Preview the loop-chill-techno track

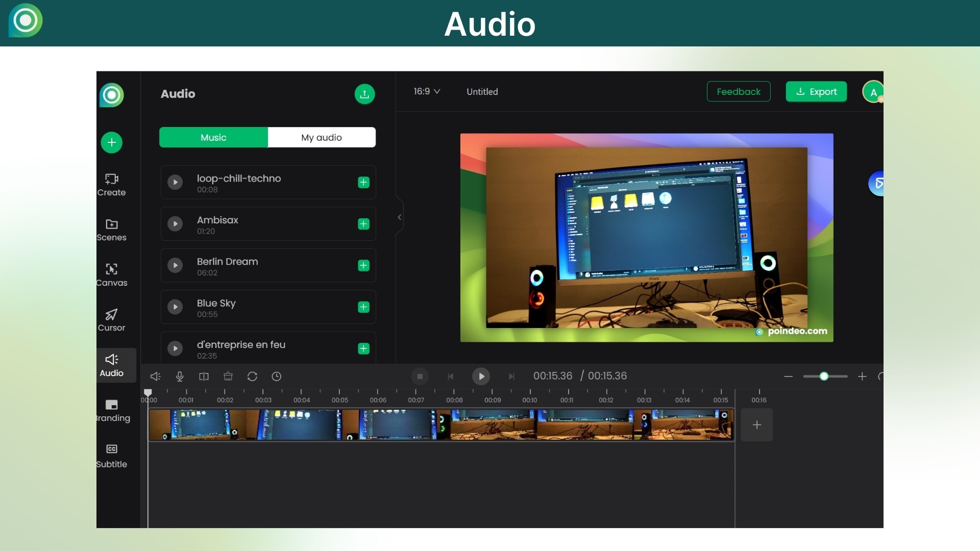(175, 182)
